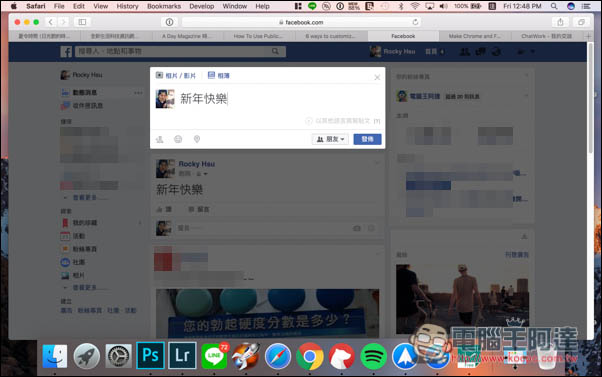Open the friends audience selector dropdown
602x377 pixels.
click(330, 139)
